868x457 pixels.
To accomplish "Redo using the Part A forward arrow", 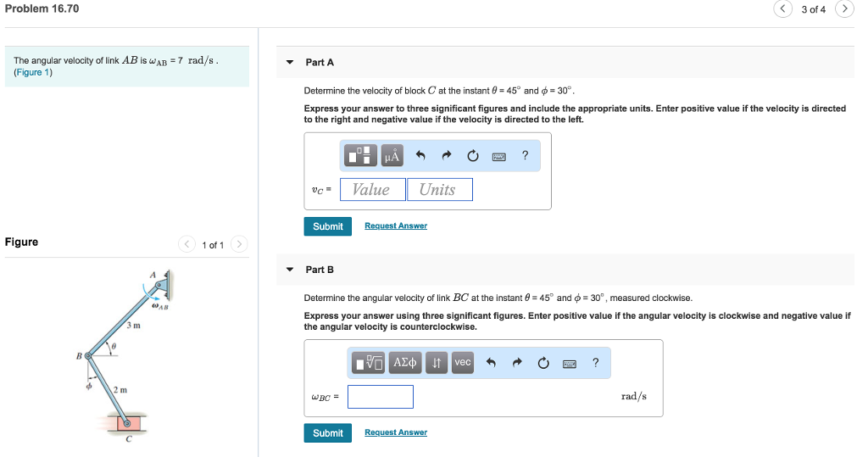I will [447, 156].
